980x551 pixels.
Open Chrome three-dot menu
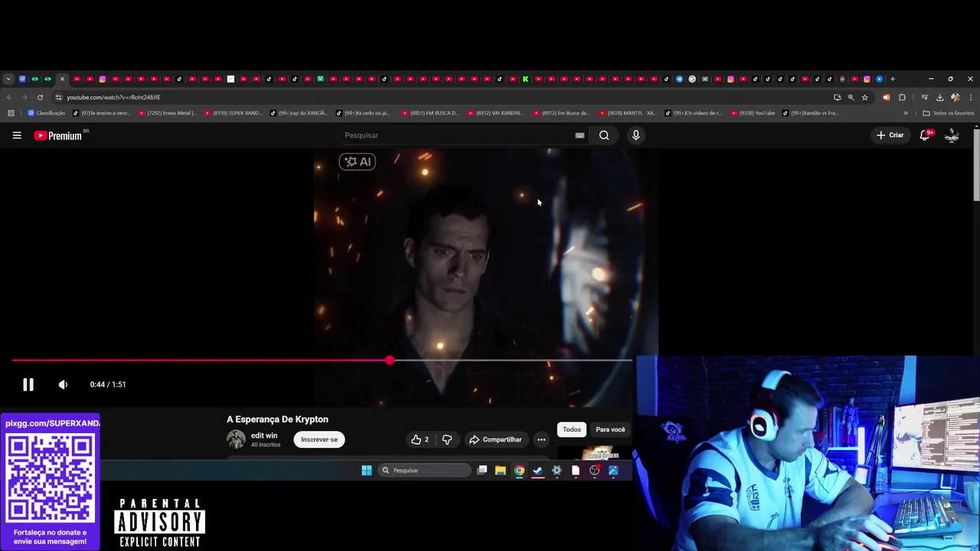click(971, 97)
